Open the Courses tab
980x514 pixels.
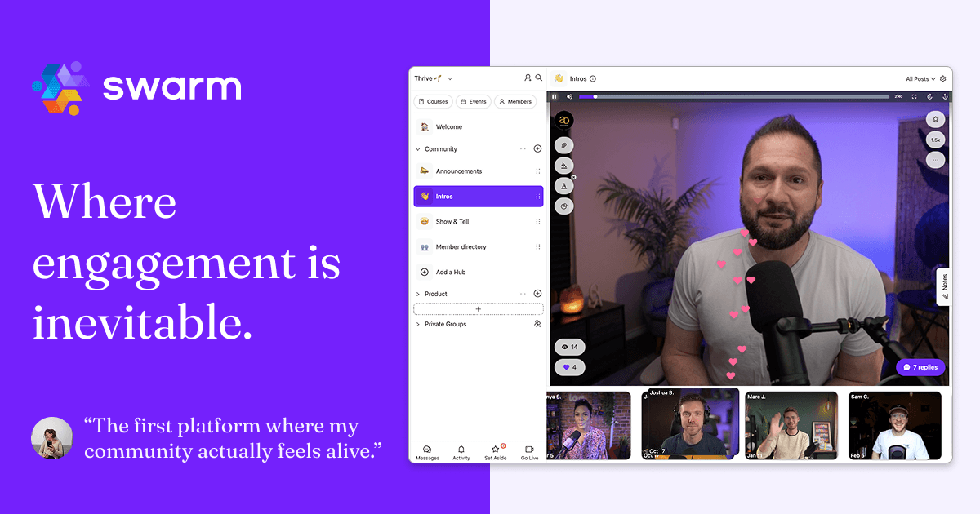coord(433,102)
